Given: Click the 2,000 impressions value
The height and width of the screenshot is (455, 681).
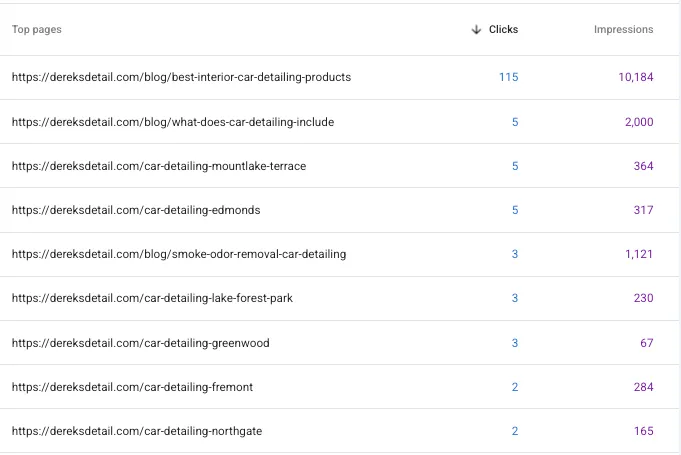Looking at the screenshot, I should (x=639, y=122).
